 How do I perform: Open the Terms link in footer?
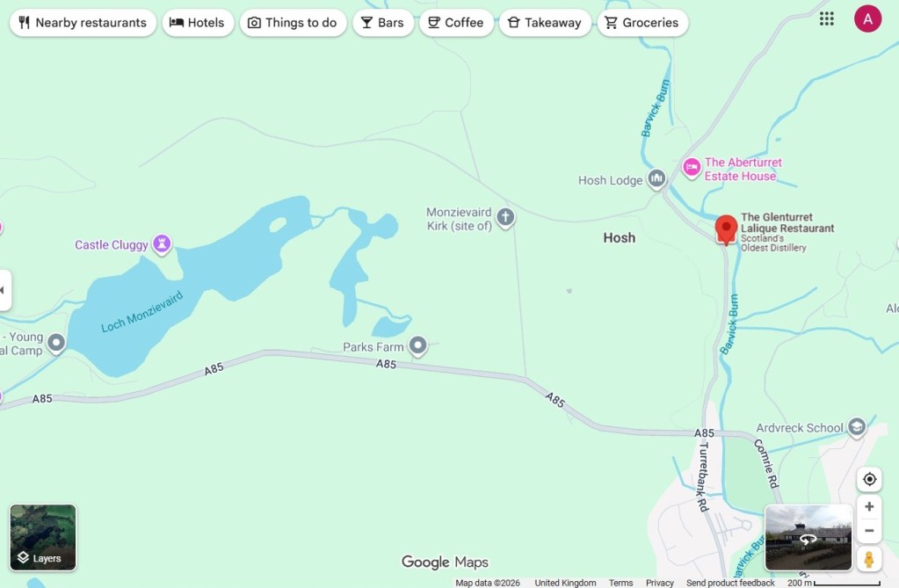tap(620, 583)
